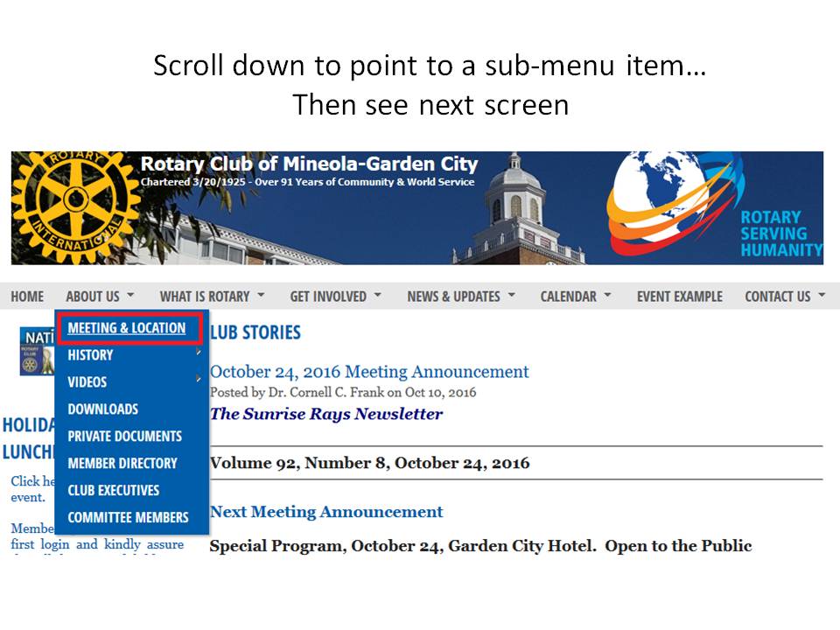Expand the GET INVOLVED menu
This screenshot has width=840, height=630.
point(335,297)
